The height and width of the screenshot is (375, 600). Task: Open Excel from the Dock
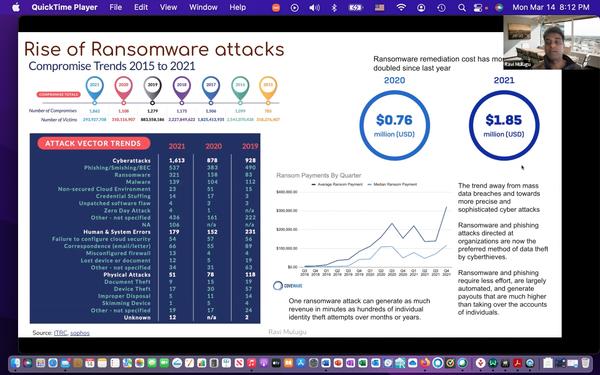pyautogui.click(x=362, y=363)
